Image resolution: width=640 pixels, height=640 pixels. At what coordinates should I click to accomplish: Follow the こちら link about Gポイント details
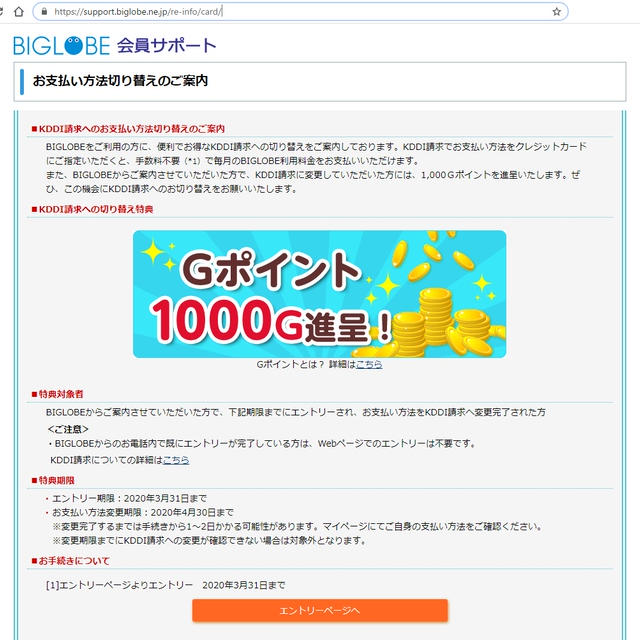point(369,364)
